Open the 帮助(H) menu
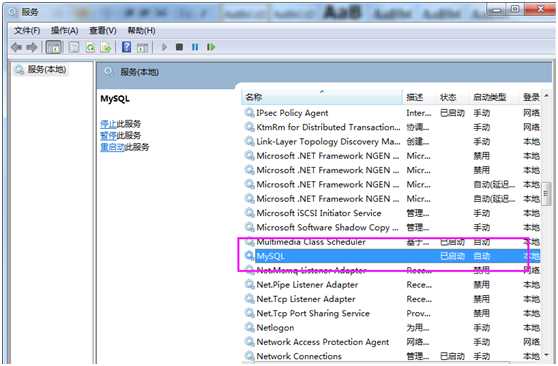The width and height of the screenshot is (558, 366). pos(141,31)
